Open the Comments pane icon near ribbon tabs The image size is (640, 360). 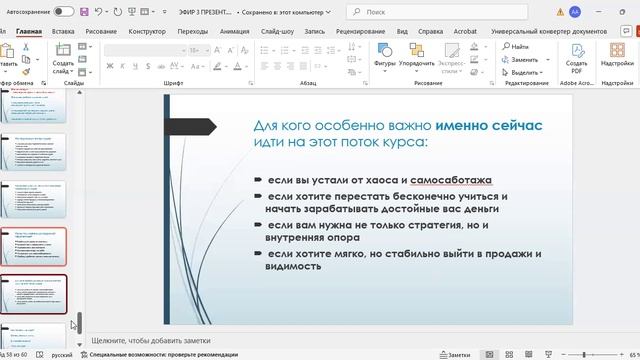click(x=626, y=31)
